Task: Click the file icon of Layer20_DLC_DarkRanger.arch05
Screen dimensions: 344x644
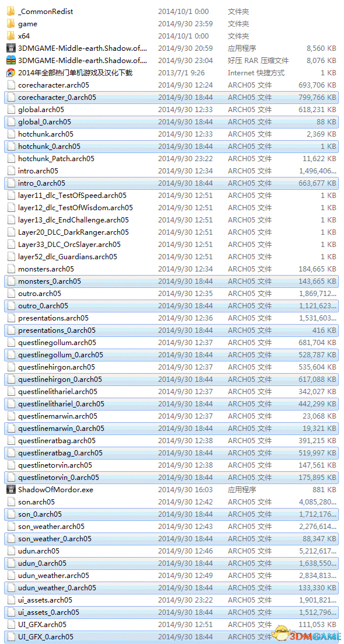Action: [10, 232]
